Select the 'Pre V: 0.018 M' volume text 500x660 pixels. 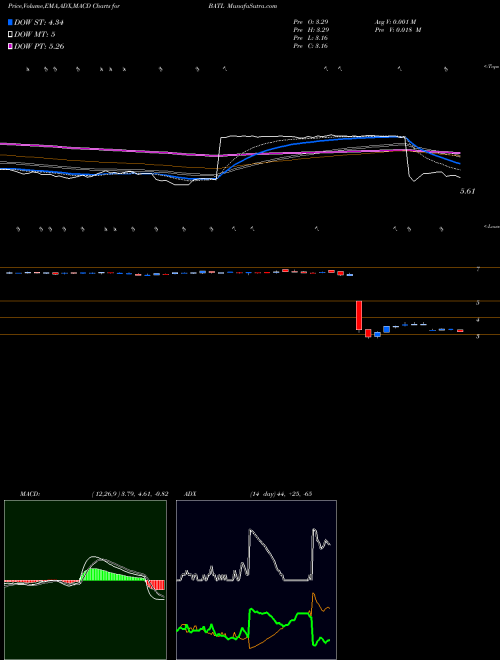398,30
